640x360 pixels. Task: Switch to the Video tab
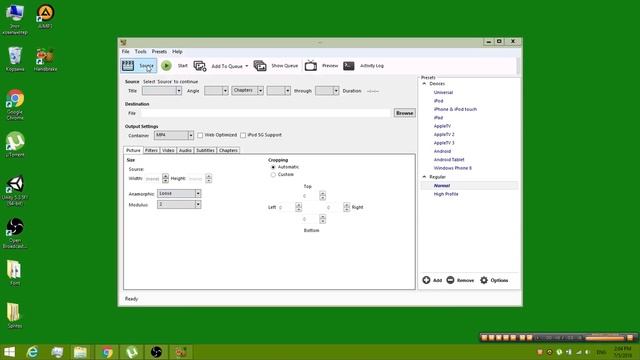point(168,150)
